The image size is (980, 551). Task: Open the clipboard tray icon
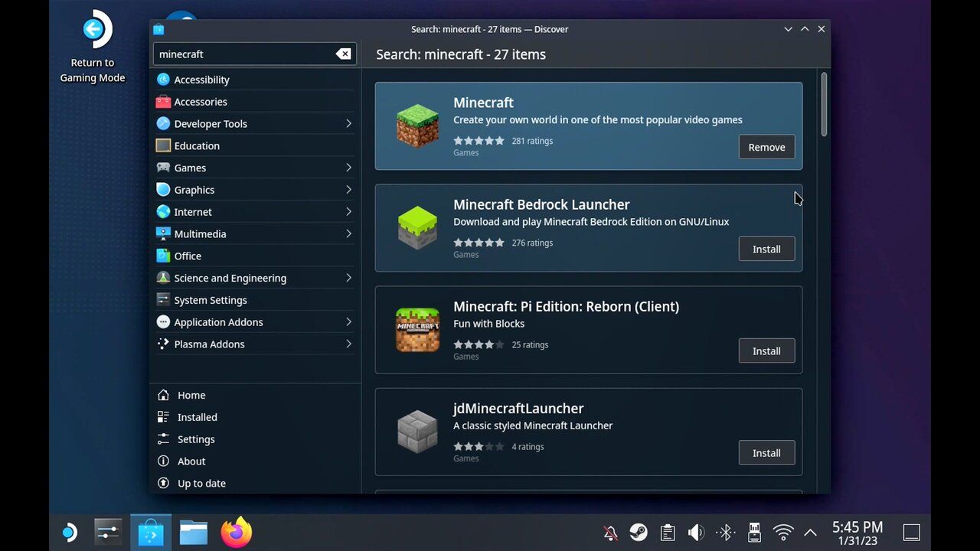[x=668, y=533]
